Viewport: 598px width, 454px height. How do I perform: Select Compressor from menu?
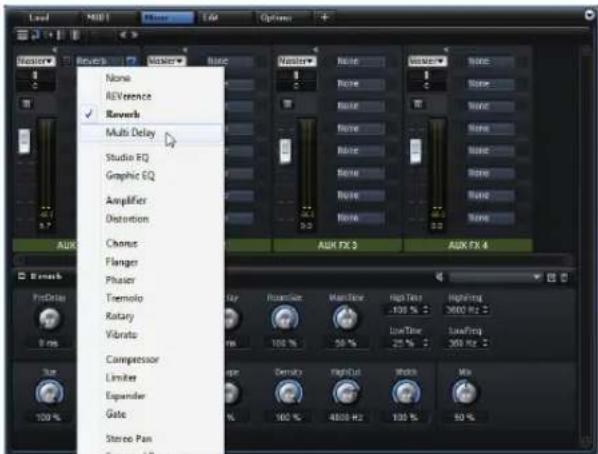(x=132, y=359)
